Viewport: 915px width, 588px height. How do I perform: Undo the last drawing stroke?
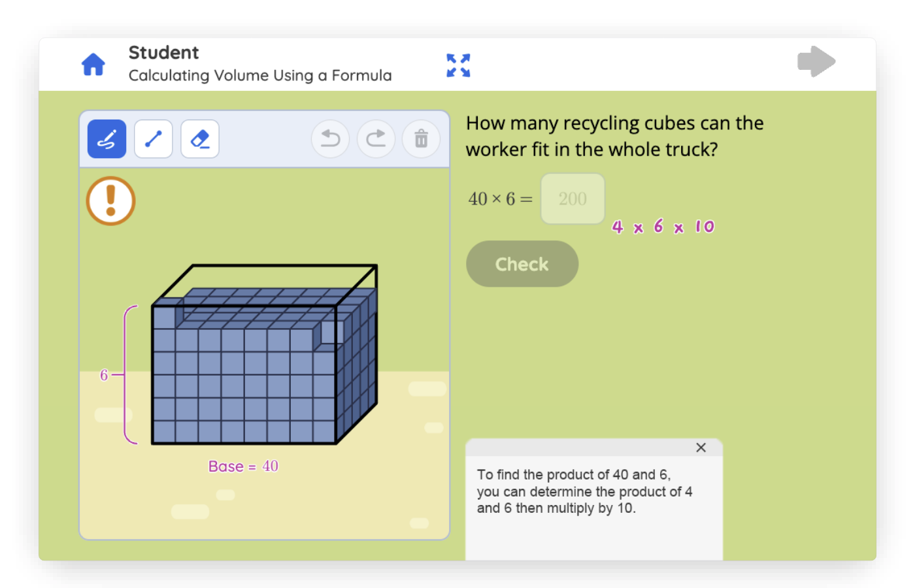click(330, 139)
